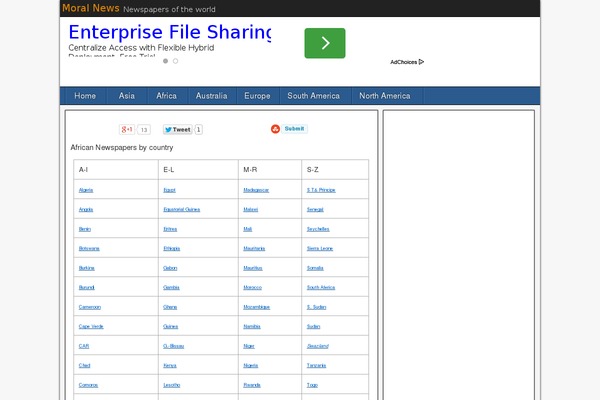Open the Gabon newspapers link
Image resolution: width=600 pixels, height=400 pixels.
pos(170,268)
